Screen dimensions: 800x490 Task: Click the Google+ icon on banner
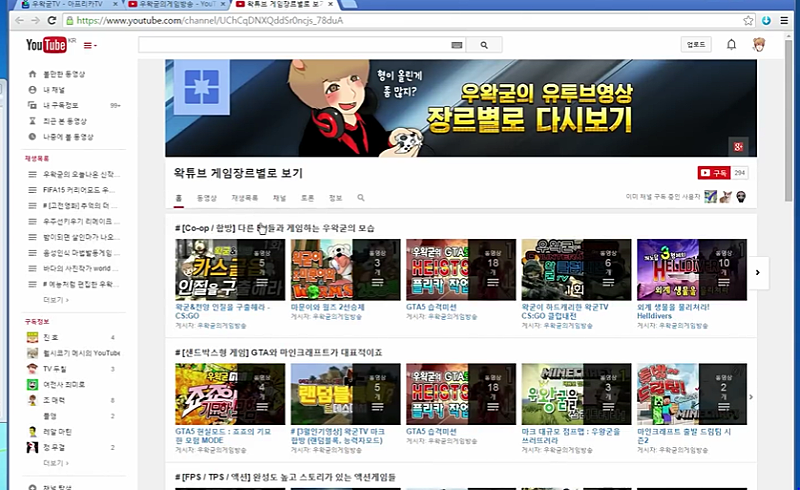738,147
